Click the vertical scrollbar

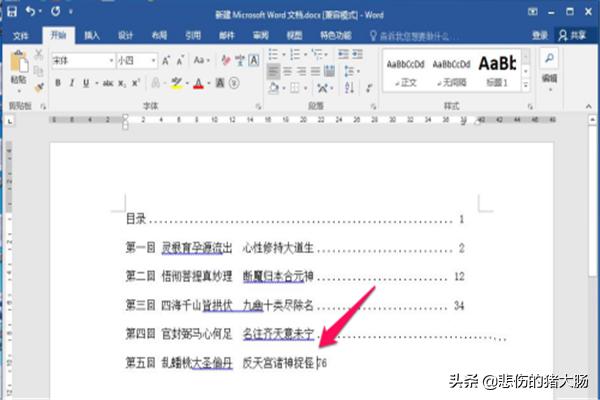click(592, 199)
